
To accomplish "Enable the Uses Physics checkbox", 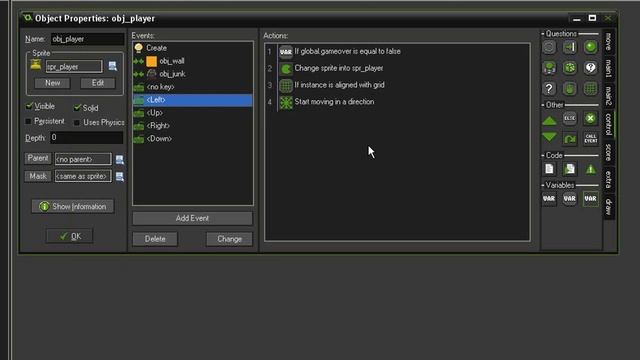I will (77, 122).
